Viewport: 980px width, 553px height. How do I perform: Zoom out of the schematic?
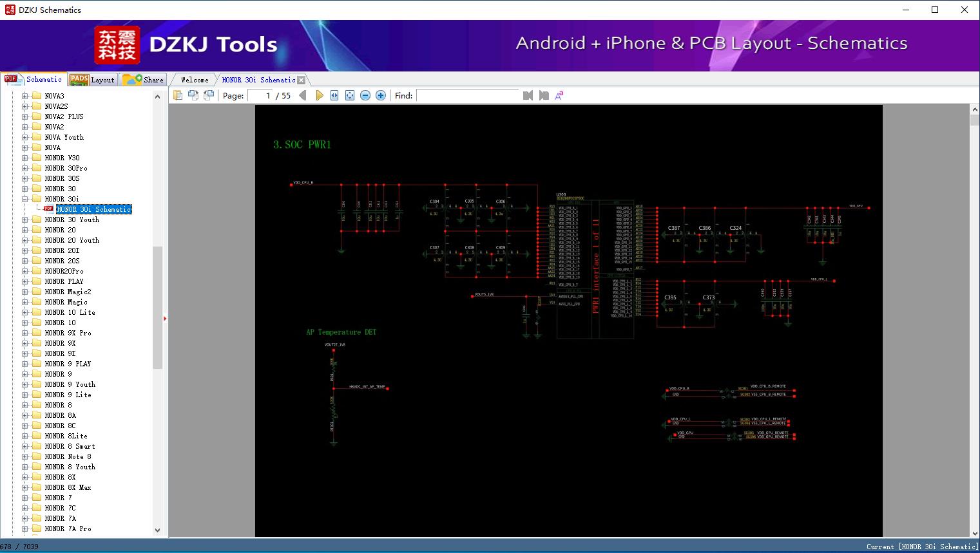[365, 95]
